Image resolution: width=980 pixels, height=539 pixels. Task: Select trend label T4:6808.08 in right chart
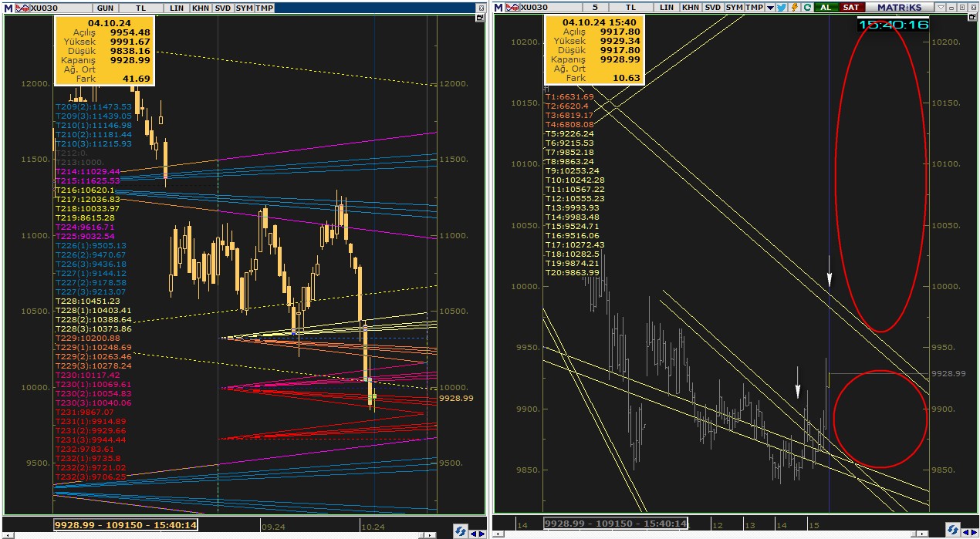pyautogui.click(x=569, y=124)
